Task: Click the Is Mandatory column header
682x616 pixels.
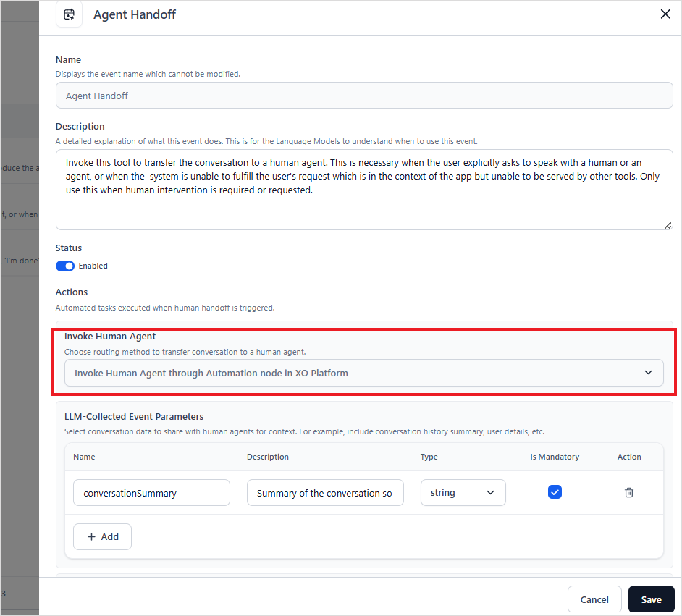Action: pyautogui.click(x=555, y=457)
